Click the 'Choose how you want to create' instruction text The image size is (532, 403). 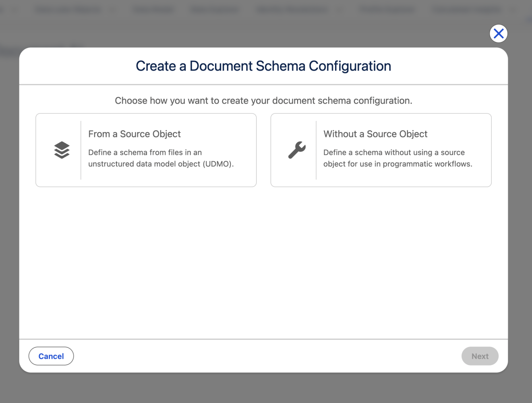click(263, 101)
